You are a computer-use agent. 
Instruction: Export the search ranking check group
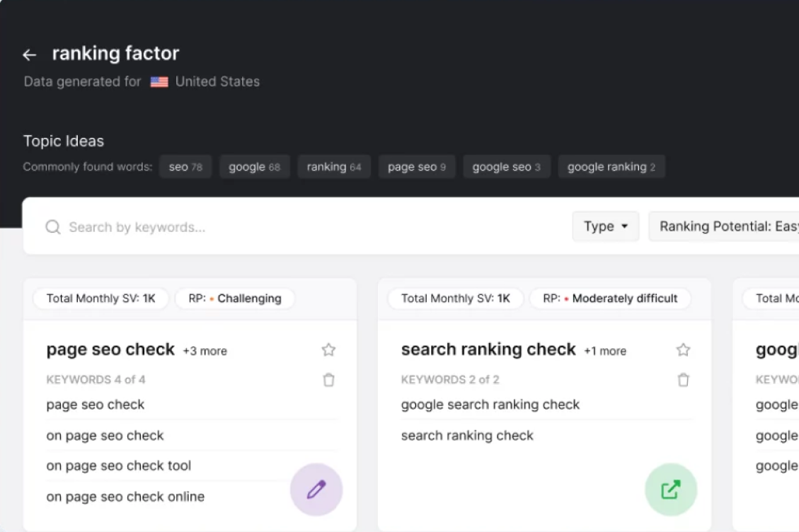[x=670, y=489]
